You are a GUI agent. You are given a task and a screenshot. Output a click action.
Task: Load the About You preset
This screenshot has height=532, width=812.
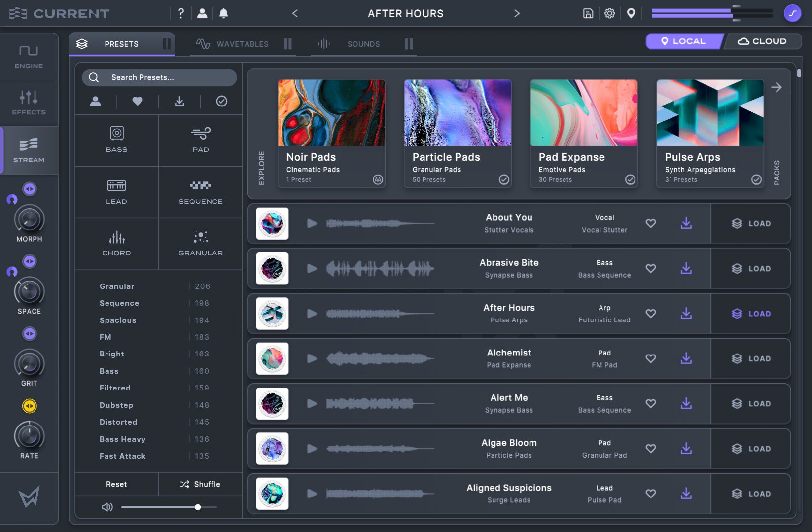click(x=751, y=223)
